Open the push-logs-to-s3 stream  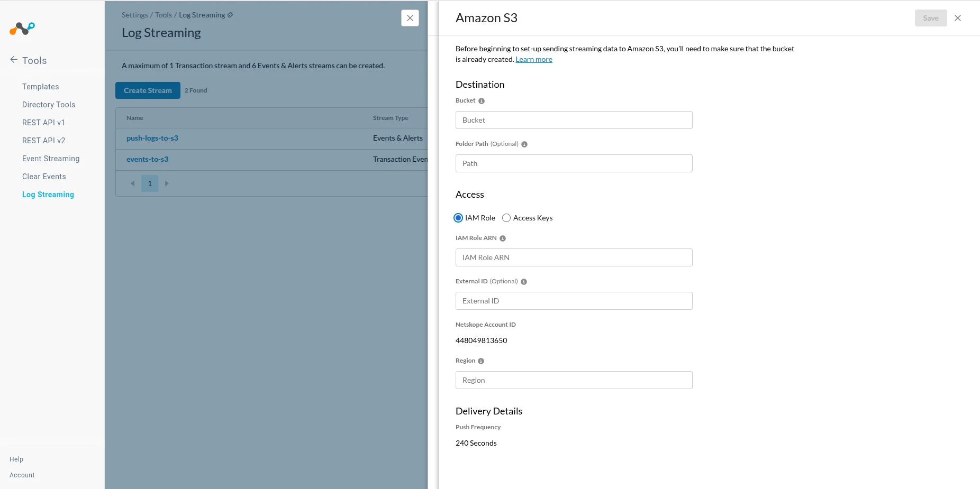[152, 138]
